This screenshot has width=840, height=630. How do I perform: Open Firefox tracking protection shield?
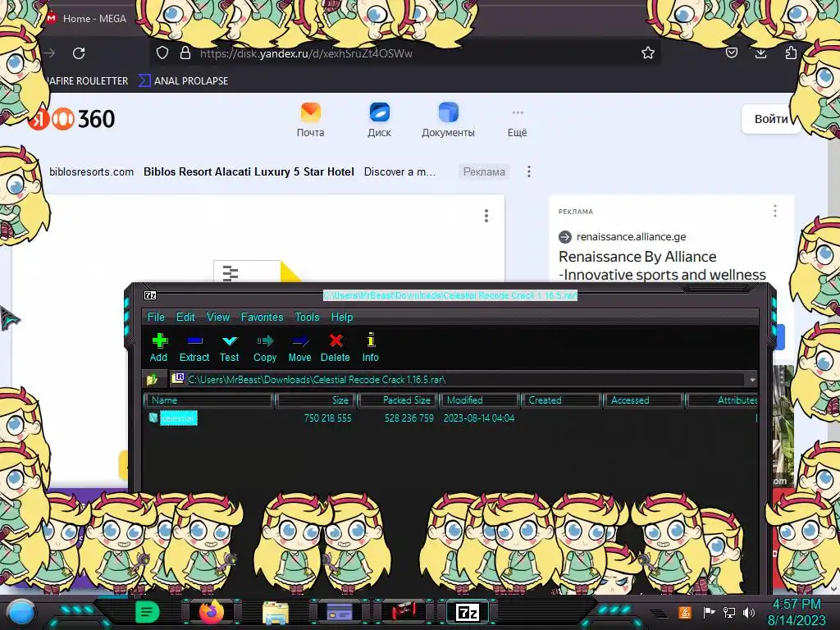tap(162, 52)
